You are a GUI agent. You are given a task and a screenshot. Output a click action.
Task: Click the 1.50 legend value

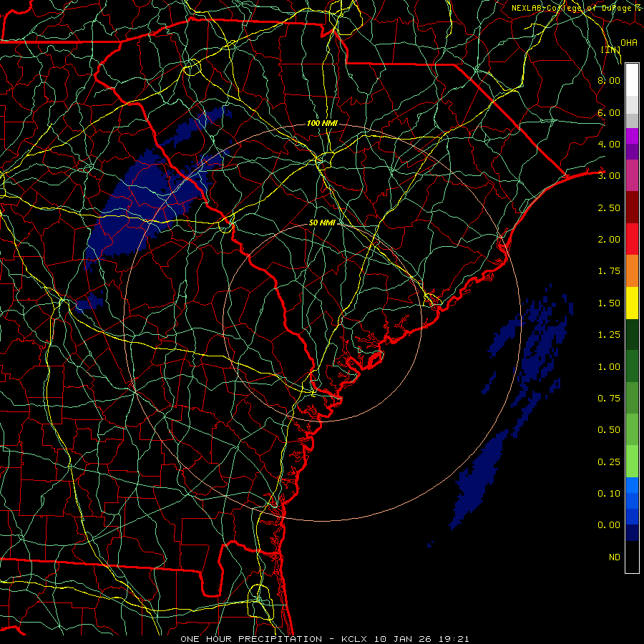pos(609,303)
